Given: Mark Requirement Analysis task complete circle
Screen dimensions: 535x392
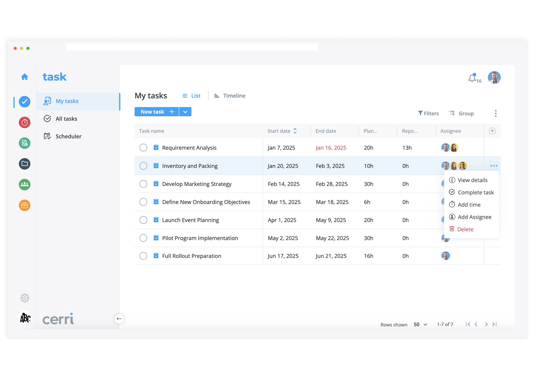Looking at the screenshot, I should [x=143, y=148].
